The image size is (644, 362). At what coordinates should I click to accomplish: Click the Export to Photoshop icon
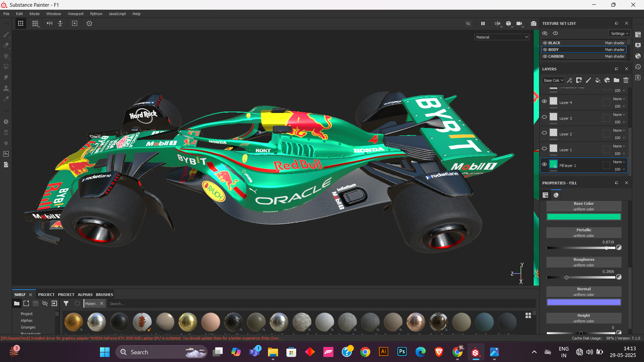[x=6, y=154]
